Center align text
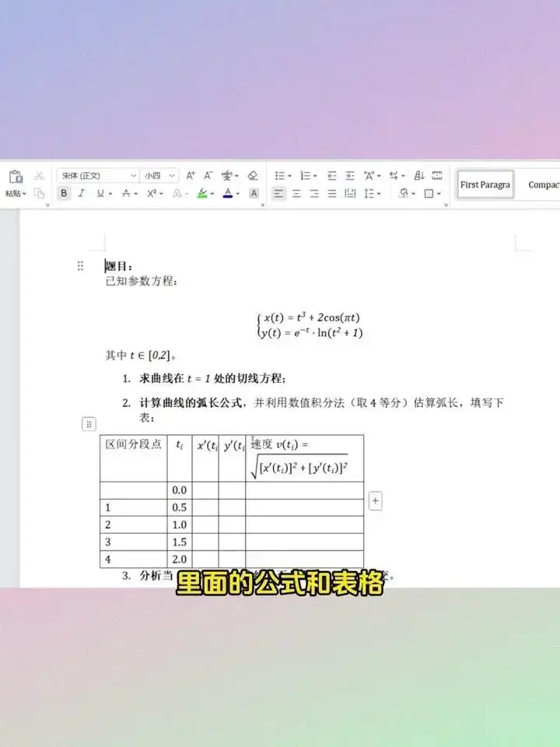Image resolution: width=560 pixels, height=747 pixels. point(296,194)
